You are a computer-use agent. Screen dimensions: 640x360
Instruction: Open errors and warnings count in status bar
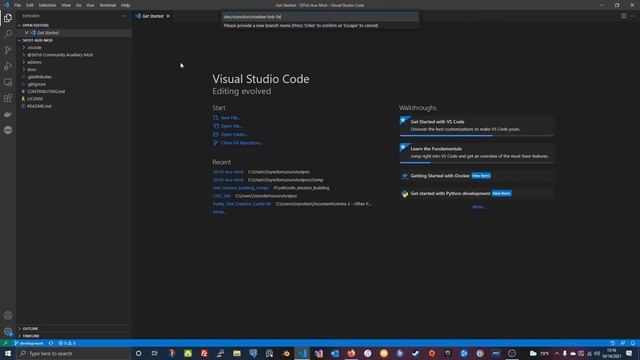(x=67, y=343)
